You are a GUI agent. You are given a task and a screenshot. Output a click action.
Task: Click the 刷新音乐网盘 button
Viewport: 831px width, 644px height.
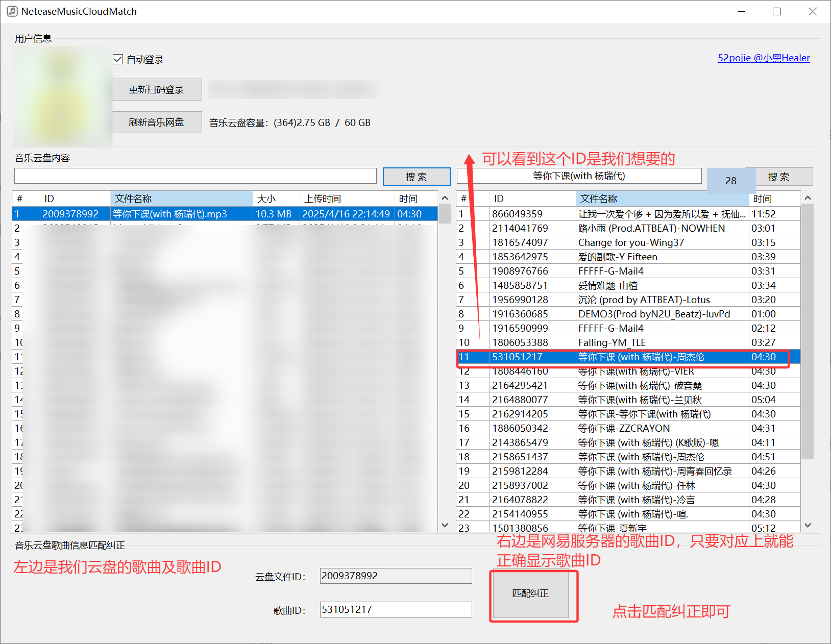tap(157, 122)
